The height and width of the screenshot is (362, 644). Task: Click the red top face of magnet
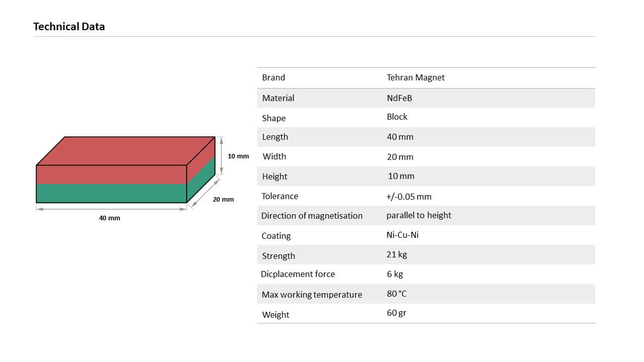coord(126,151)
